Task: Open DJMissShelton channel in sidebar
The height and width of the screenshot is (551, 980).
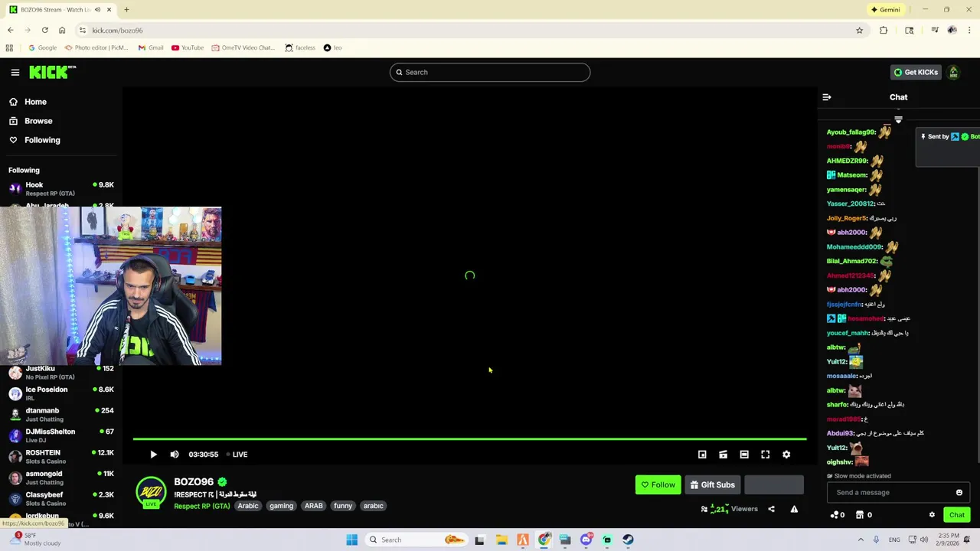Action: pos(61,435)
